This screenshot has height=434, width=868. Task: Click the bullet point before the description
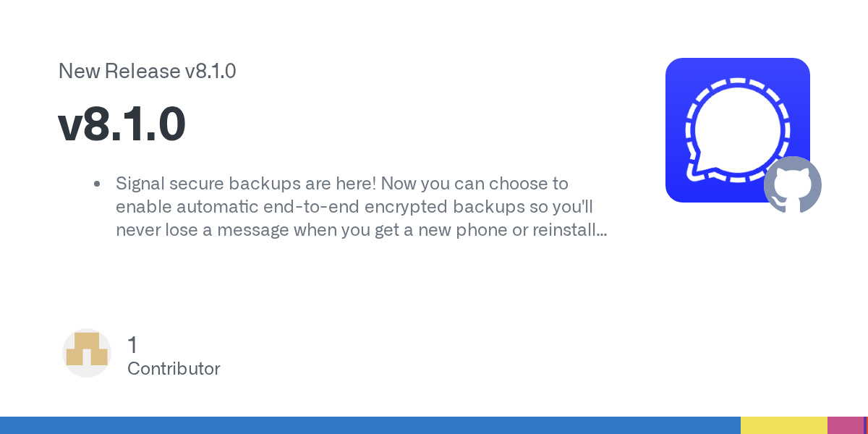[x=97, y=184]
